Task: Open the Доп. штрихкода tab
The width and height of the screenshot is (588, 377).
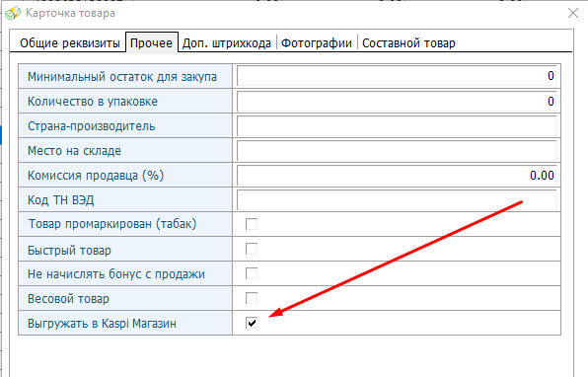Action: [x=227, y=43]
